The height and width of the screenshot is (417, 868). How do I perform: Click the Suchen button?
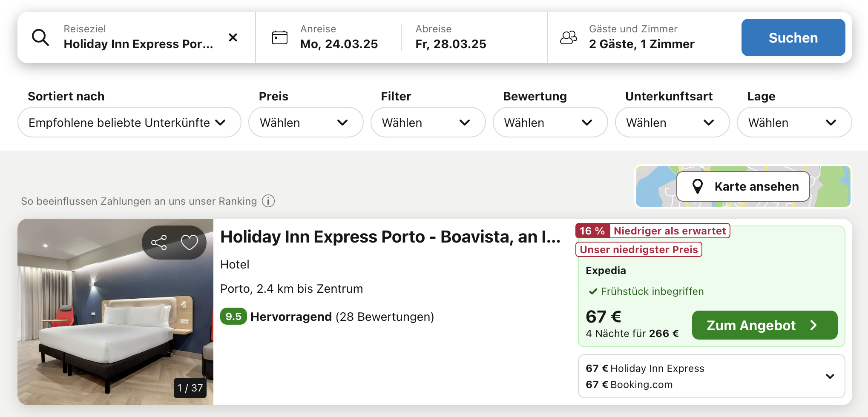click(x=793, y=37)
